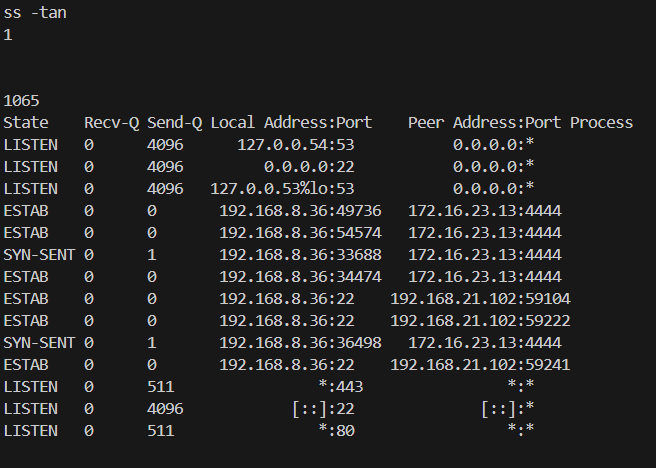Click the "ss -tan" command text

pos(36,13)
